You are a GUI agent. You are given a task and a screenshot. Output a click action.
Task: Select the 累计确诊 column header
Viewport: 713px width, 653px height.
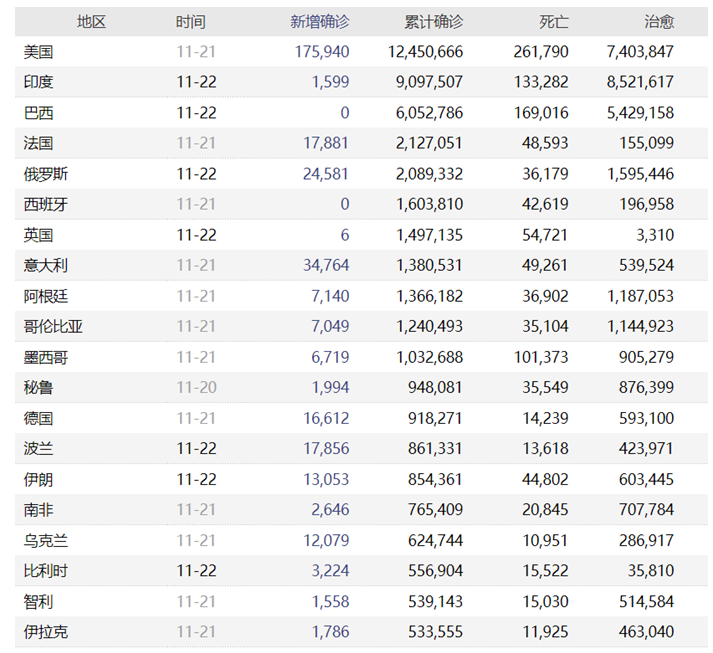coord(433,22)
